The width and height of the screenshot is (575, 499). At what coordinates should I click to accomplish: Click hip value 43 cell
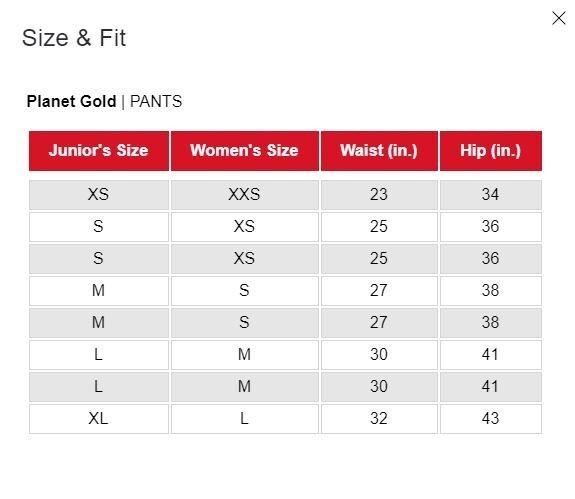click(x=491, y=419)
